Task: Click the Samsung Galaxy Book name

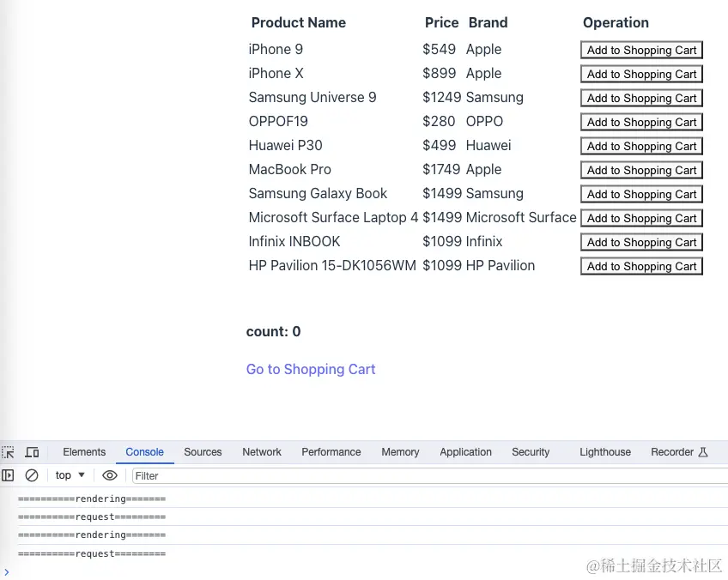Action: (x=318, y=194)
